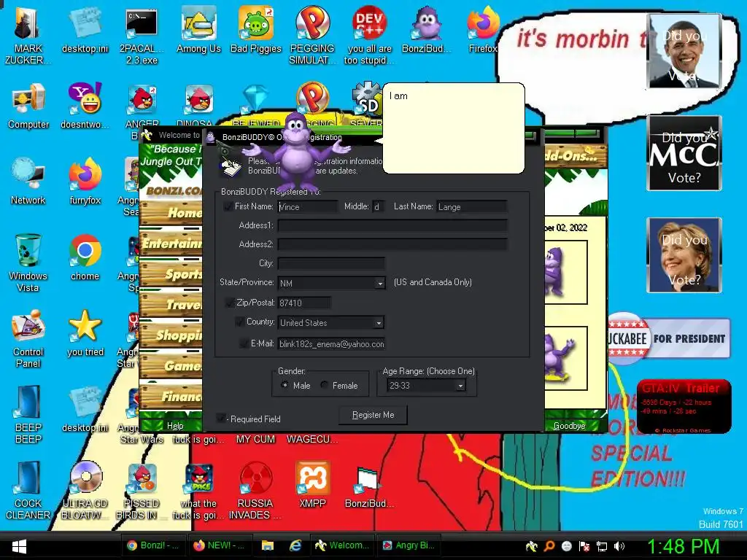Click the McC 'Did you Vote?' thumbnail
This screenshot has height=560, width=747.
pyautogui.click(x=684, y=153)
